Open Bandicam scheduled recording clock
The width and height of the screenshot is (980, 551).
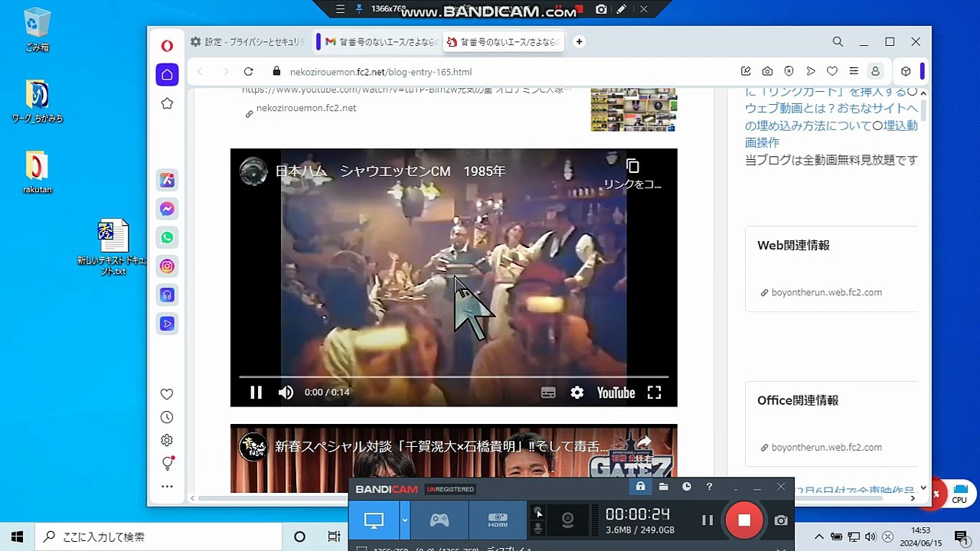687,487
